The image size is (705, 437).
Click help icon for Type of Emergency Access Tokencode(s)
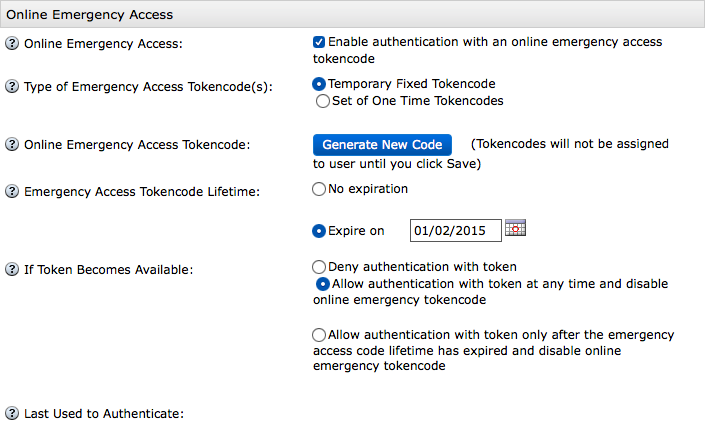coord(12,86)
